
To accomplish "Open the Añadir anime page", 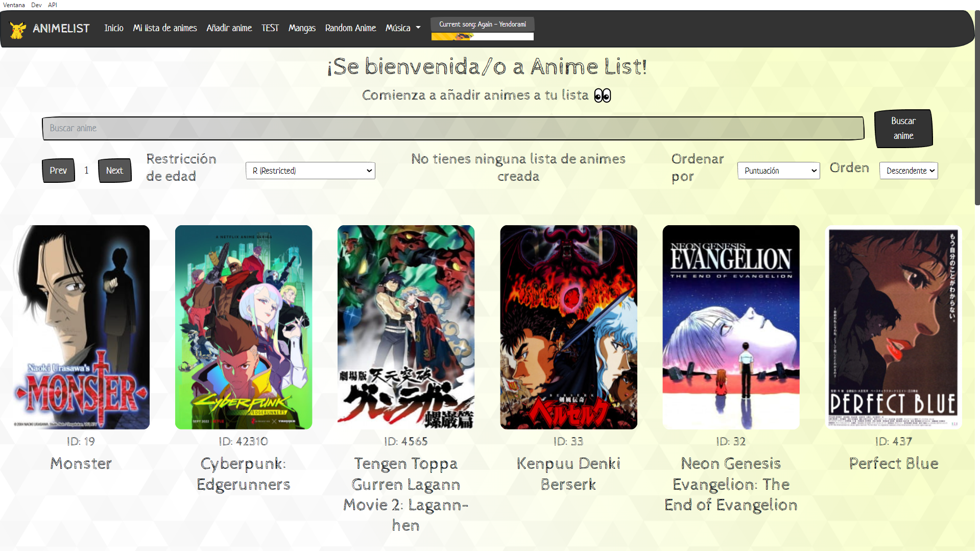I will (229, 28).
